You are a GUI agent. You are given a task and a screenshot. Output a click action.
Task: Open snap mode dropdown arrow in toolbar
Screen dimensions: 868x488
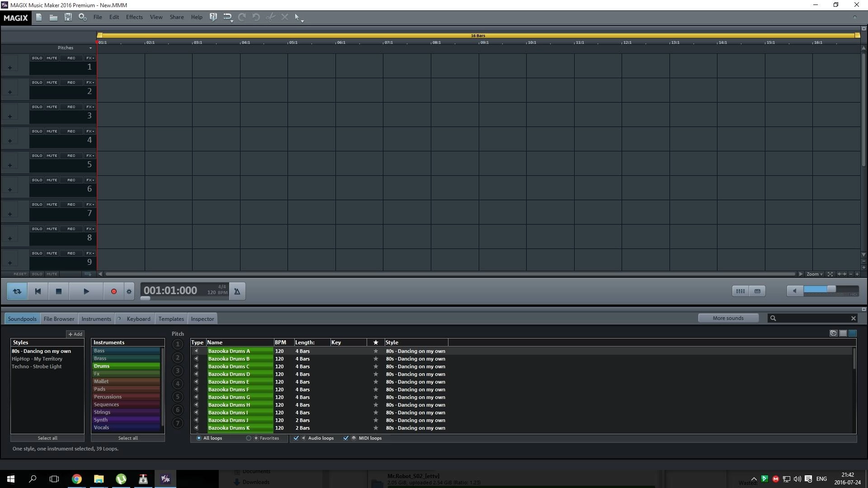click(231, 20)
